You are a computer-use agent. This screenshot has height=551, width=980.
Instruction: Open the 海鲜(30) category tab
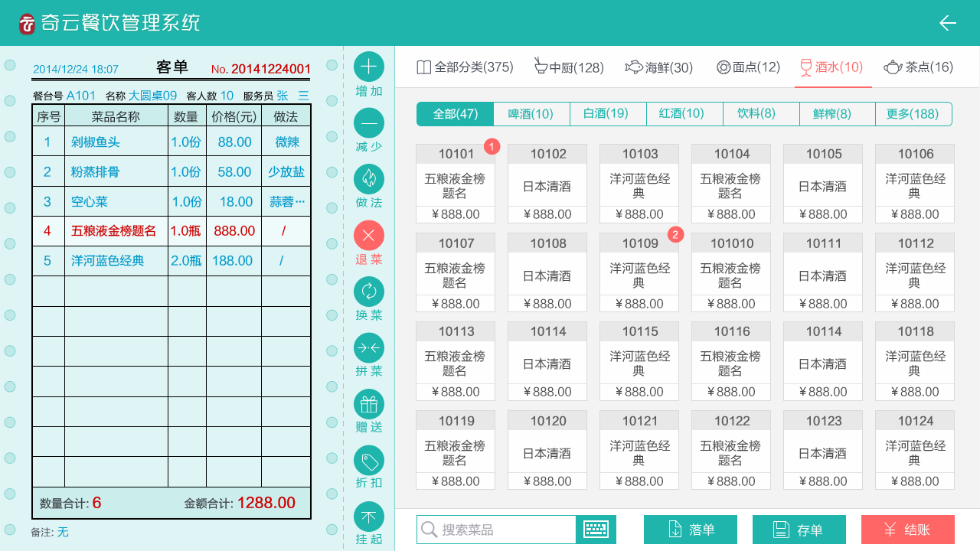point(658,67)
